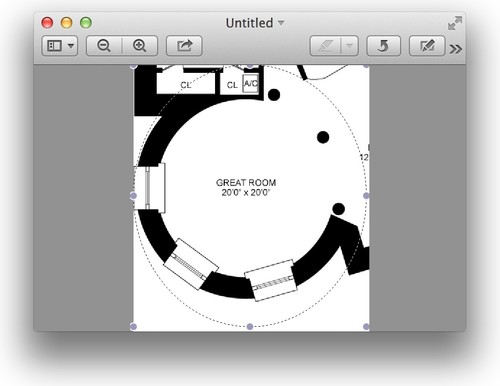Click the greyed Highlight pen button
Image resolution: width=500 pixels, height=386 pixels.
tap(325, 46)
